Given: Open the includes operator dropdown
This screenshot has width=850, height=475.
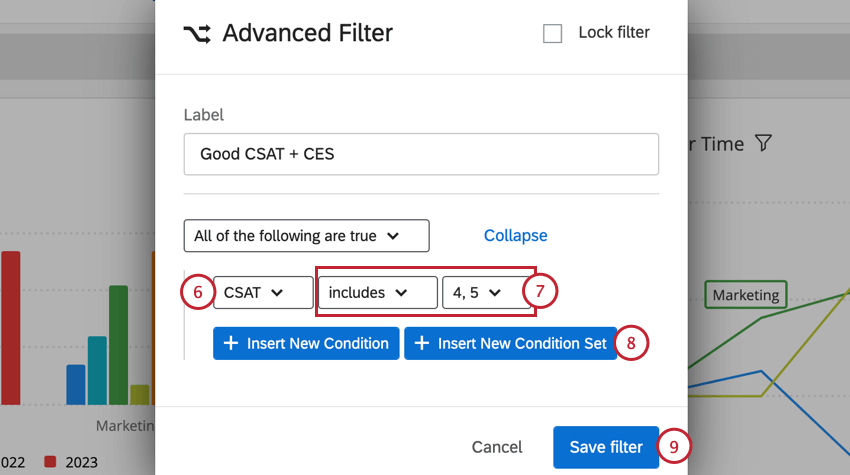Looking at the screenshot, I should 377,292.
